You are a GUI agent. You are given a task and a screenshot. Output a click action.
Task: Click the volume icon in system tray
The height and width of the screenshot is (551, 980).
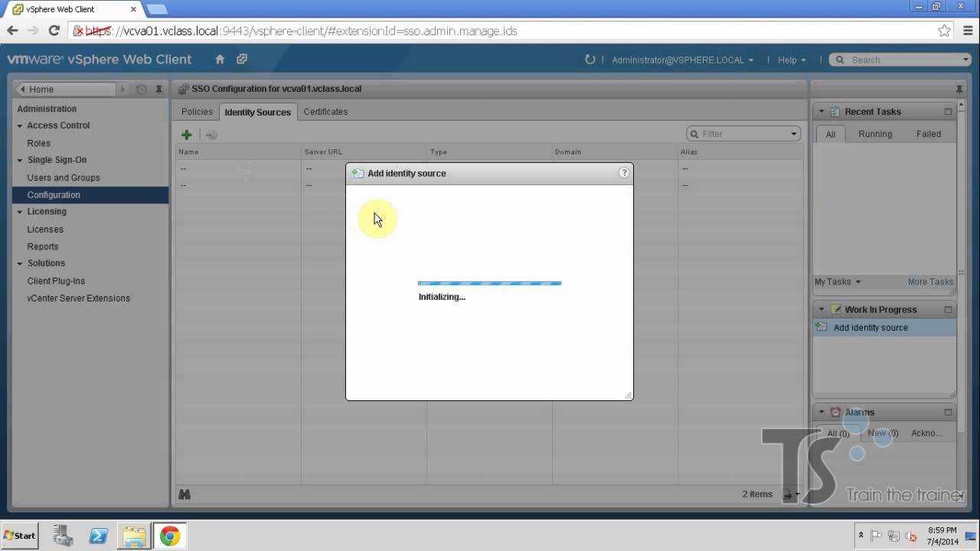pos(911,536)
